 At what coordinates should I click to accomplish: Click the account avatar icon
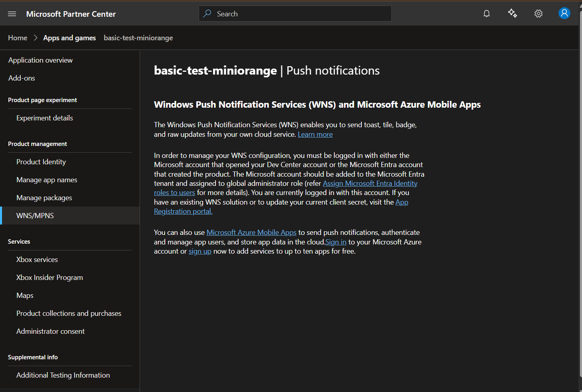click(x=564, y=13)
